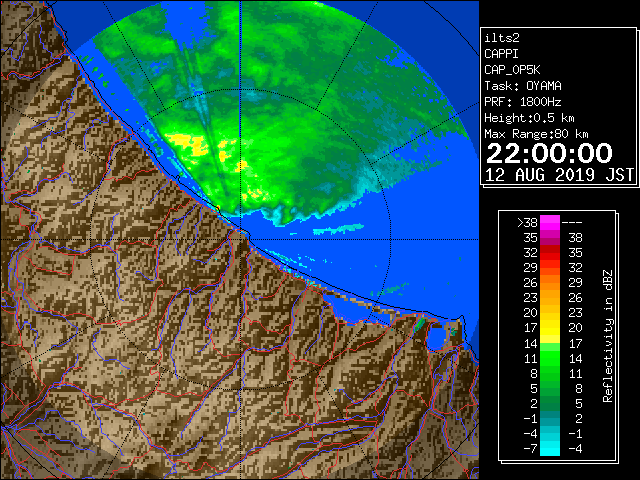Click the 'ilts2' product label
Viewport: 640px width, 480px height.
[502, 38]
